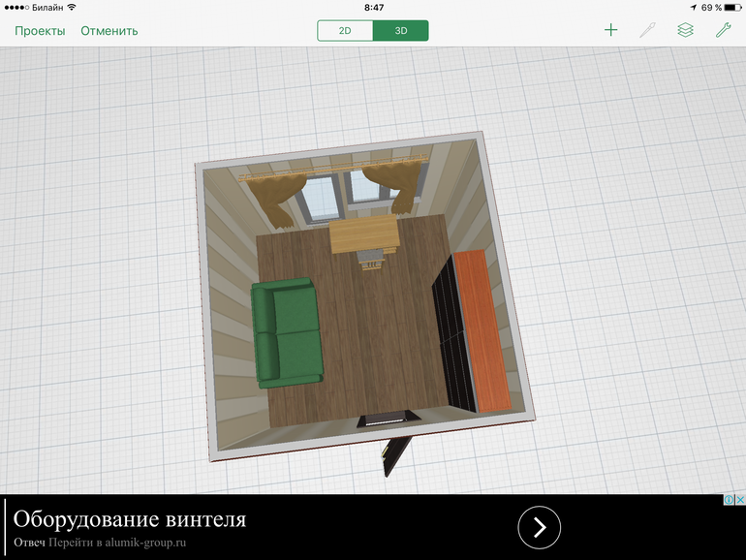Image resolution: width=746 pixels, height=560 pixels.
Task: Tap the Отменить undo button
Action: coord(109,30)
